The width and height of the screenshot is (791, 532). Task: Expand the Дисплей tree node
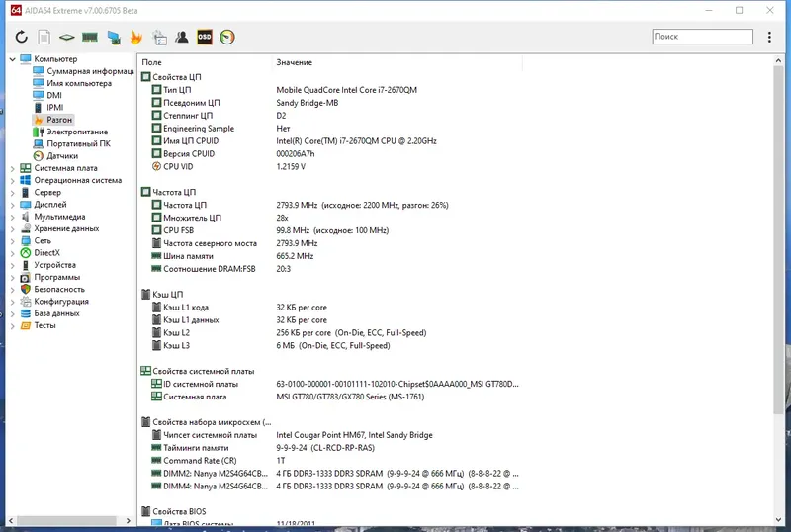pos(13,205)
